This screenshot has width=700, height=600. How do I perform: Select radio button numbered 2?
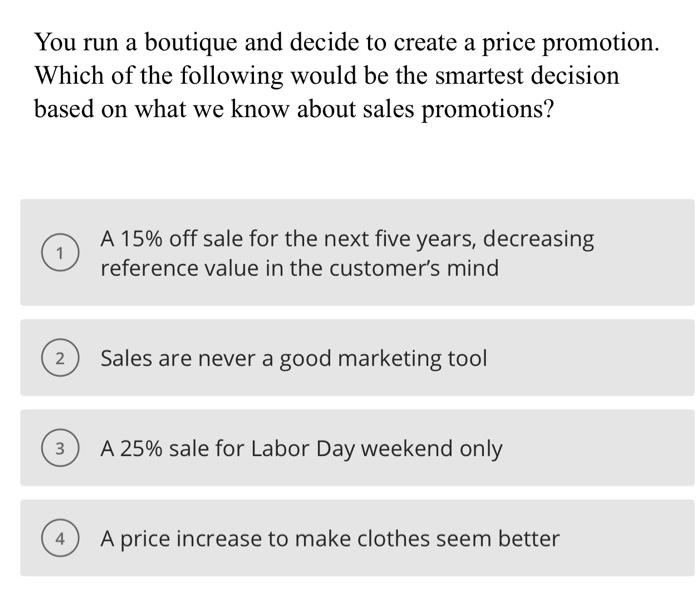pos(61,358)
